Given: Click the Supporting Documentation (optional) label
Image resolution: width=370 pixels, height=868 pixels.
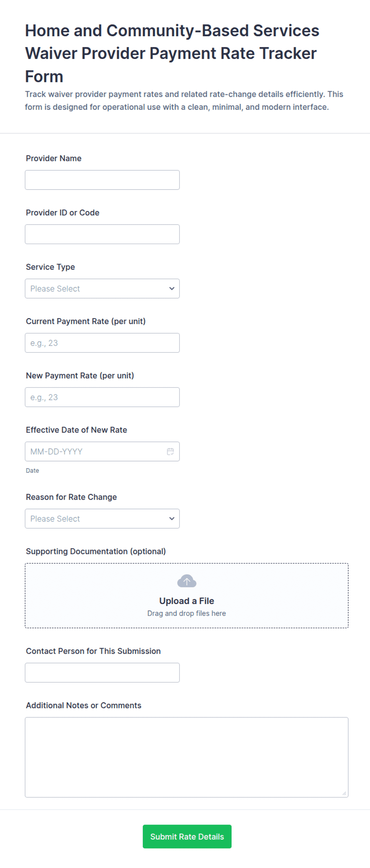Looking at the screenshot, I should 96,551.
